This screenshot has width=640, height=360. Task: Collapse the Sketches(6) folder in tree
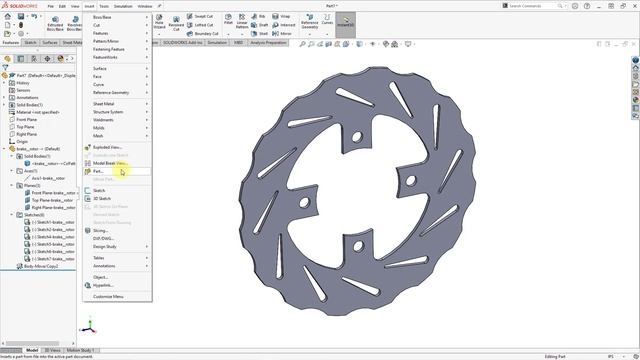(12, 215)
